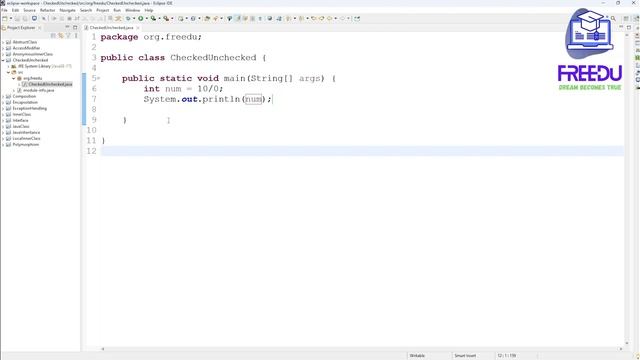640x360 pixels.
Task: Click 'package org.freedu;' code line
Action: tap(151, 37)
